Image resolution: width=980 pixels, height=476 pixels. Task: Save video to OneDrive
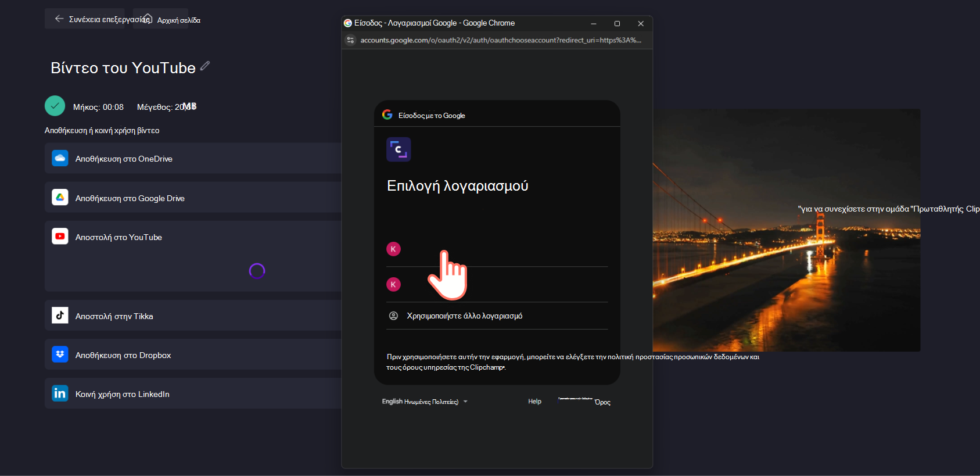[x=193, y=158]
